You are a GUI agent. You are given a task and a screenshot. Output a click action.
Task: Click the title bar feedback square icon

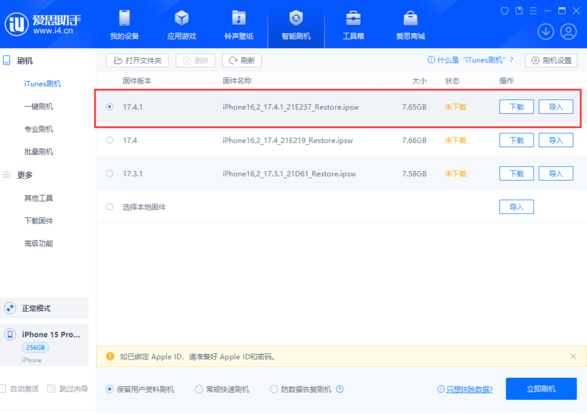coord(519,11)
